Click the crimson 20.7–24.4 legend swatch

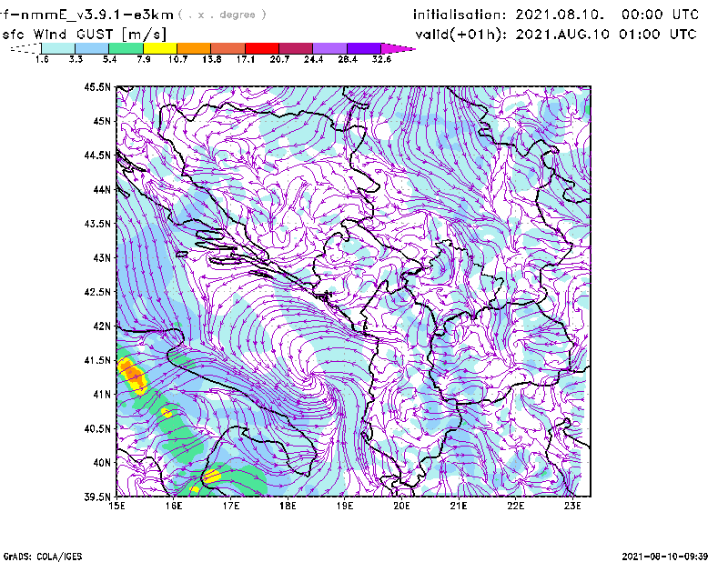point(295,48)
